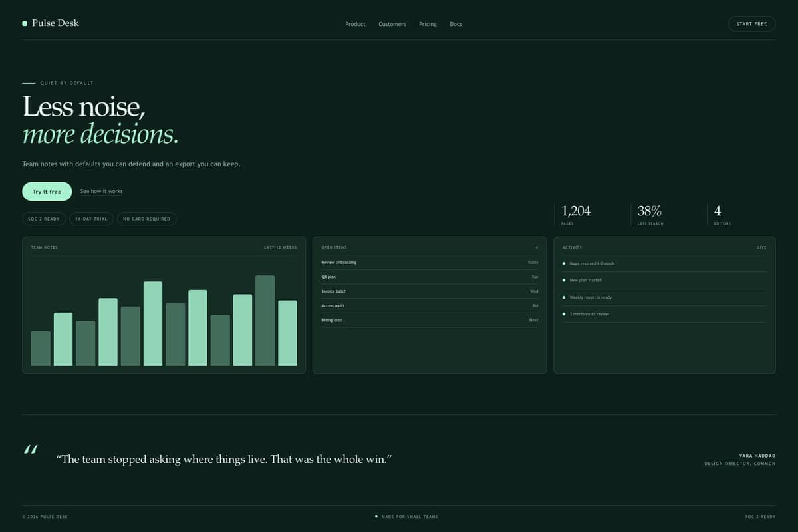The width and height of the screenshot is (798, 532).
Task: Click the Pulse Desk logo
Action: pos(51,23)
